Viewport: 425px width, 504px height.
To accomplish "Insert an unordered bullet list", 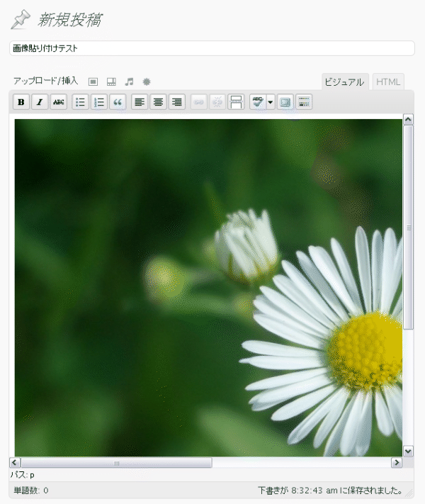I will coord(80,102).
